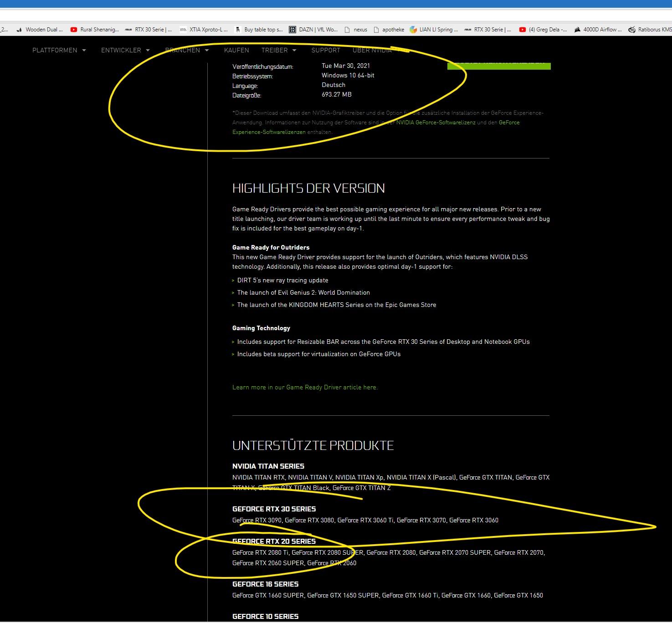The image size is (672, 623).
Task: Open the Wooden Dual bookmark
Action: point(40,30)
